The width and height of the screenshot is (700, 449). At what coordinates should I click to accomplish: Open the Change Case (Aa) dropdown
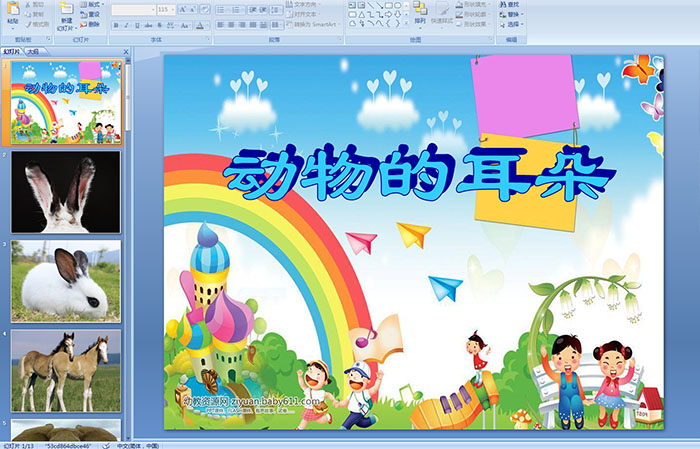tap(185, 25)
